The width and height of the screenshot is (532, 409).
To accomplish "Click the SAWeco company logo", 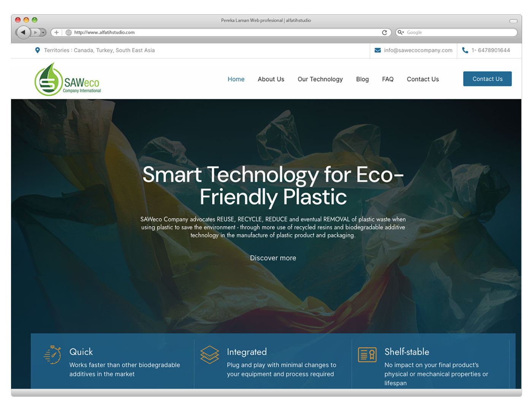I will click(x=68, y=80).
